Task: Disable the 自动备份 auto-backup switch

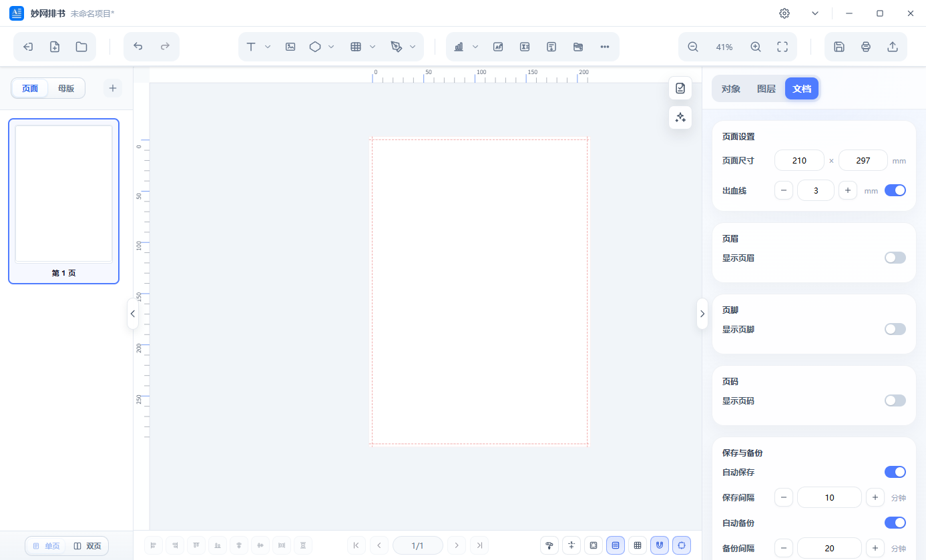Action: pos(895,523)
